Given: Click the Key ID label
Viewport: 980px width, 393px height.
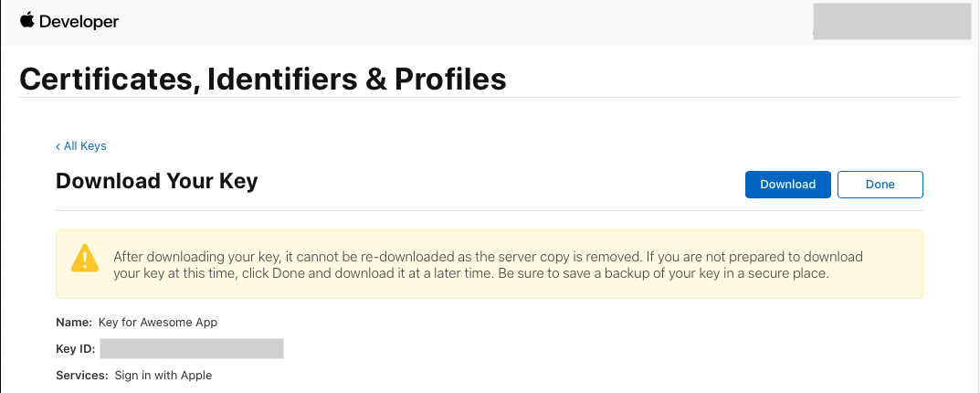Looking at the screenshot, I should point(76,349).
